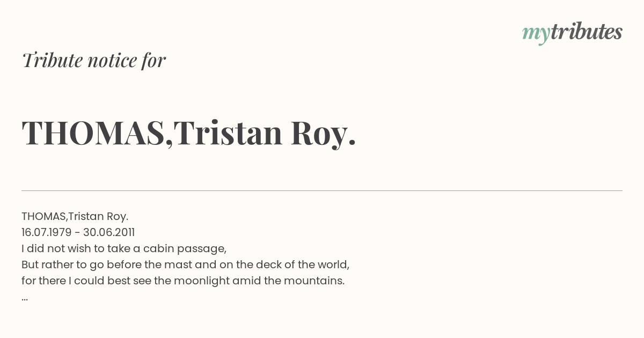Click the small THOMAS,Tristan Roy. body line
The image size is (644, 338).
click(75, 216)
